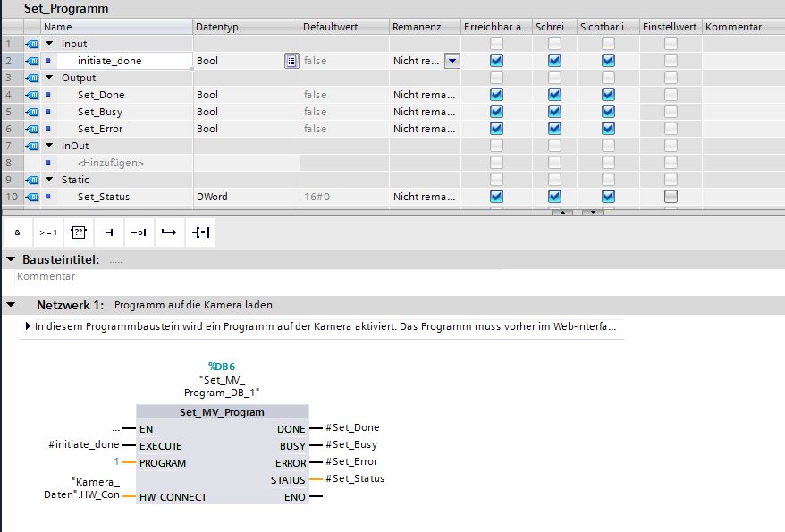The width and height of the screenshot is (785, 532).
Task: Collapse the Output section
Action: 49,78
